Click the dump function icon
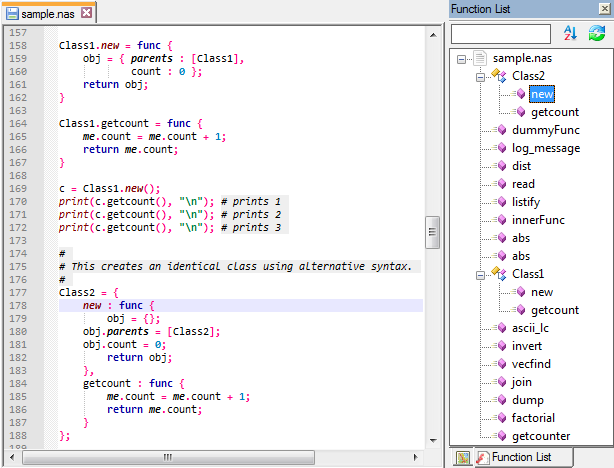The image size is (614, 468). point(502,400)
